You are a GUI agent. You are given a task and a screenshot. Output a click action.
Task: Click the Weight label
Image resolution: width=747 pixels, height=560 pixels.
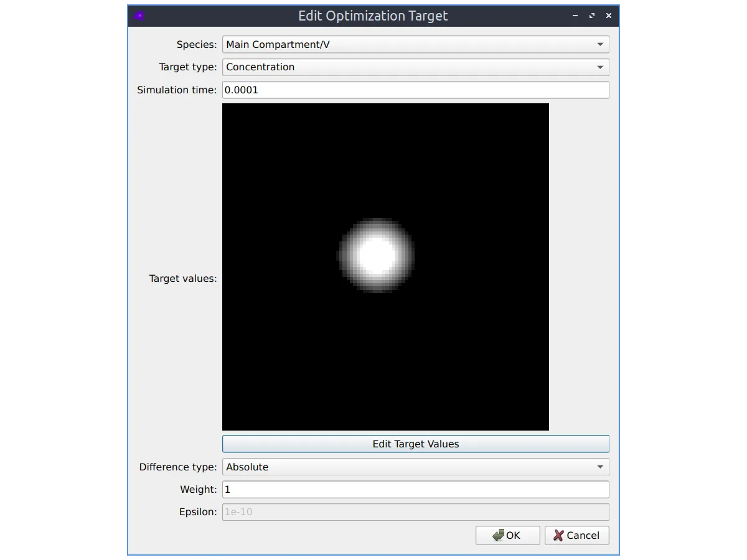click(x=199, y=490)
